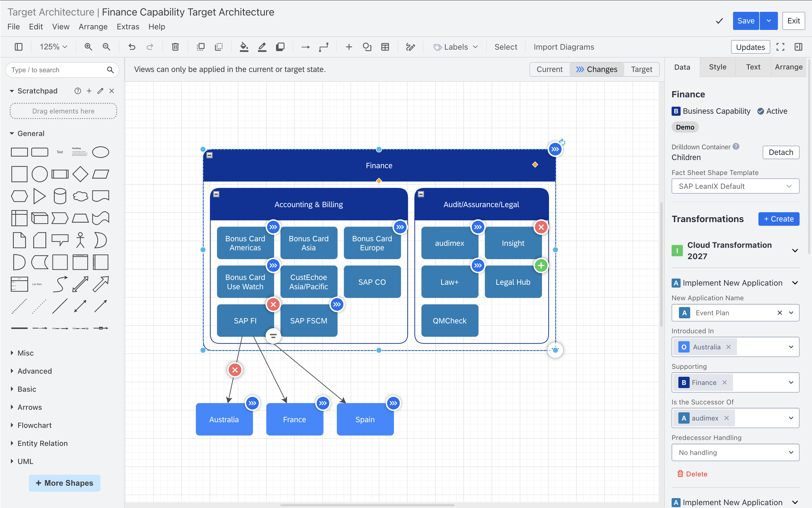Collapse the Finance container minus toggle

point(209,155)
